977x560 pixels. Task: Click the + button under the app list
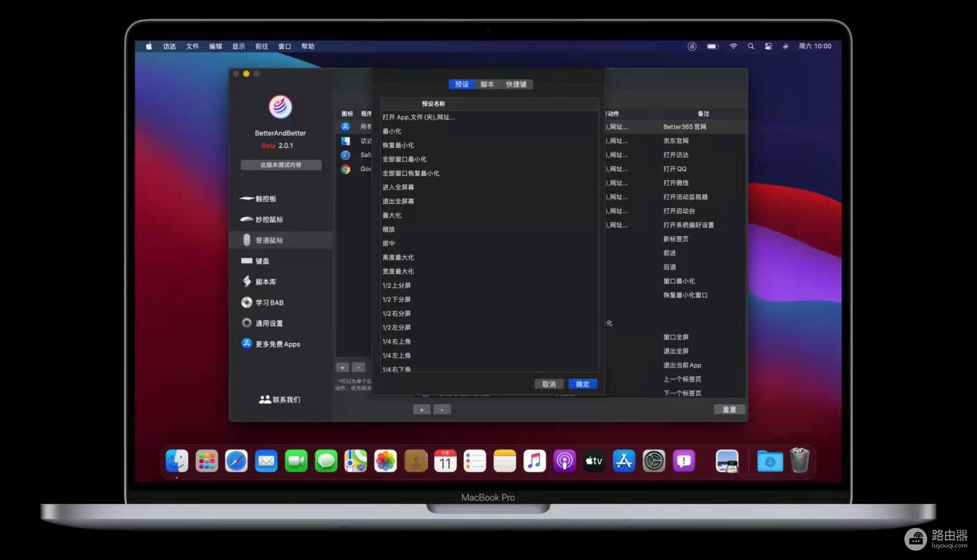click(342, 367)
